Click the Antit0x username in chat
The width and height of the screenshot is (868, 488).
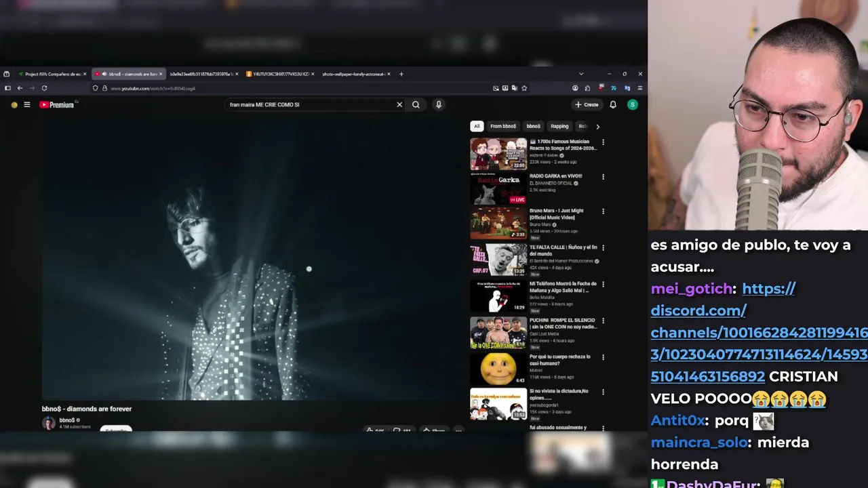click(677, 420)
